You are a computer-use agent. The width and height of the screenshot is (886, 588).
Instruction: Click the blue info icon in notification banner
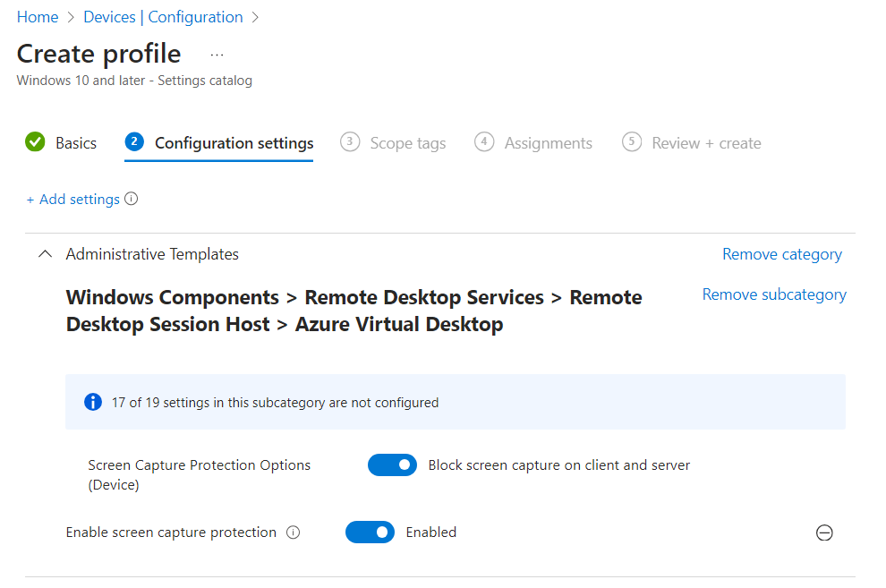coord(93,403)
